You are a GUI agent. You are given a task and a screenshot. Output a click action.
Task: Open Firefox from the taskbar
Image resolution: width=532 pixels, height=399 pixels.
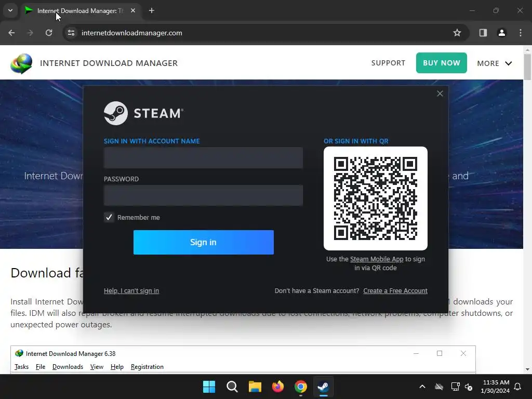[278, 387]
